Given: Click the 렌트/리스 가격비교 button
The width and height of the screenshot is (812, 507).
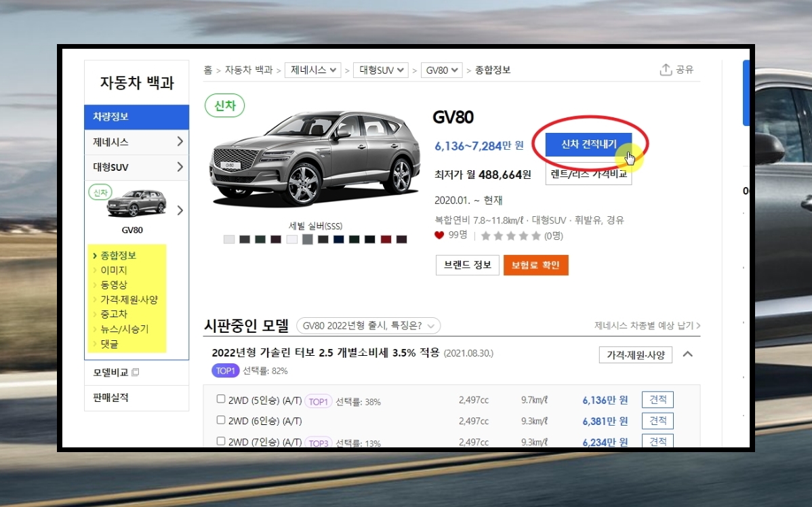Looking at the screenshot, I should point(589,174).
